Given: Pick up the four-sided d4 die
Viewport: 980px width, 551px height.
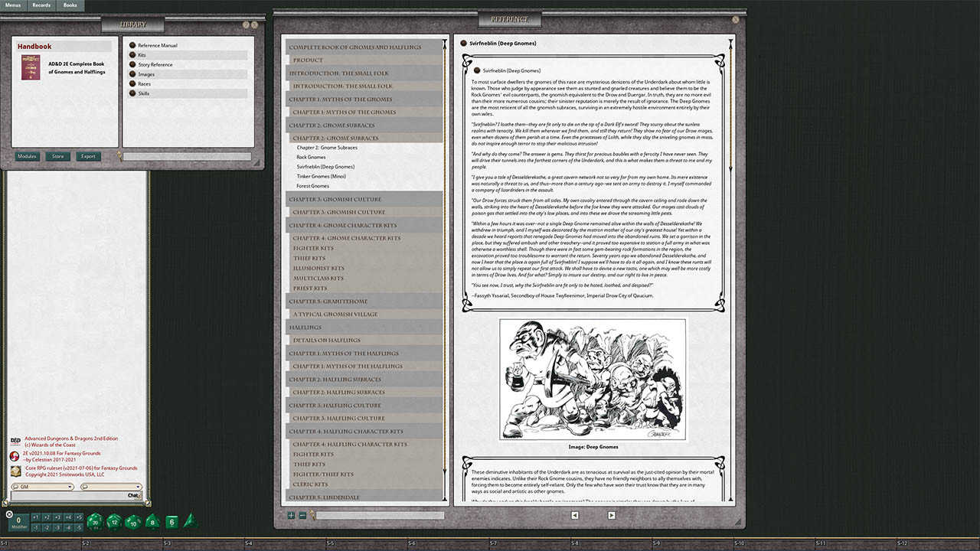Looking at the screenshot, I should click(190, 522).
